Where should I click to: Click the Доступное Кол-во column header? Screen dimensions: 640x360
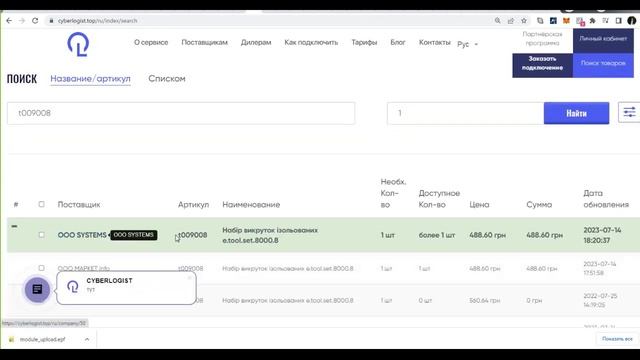coord(439,199)
